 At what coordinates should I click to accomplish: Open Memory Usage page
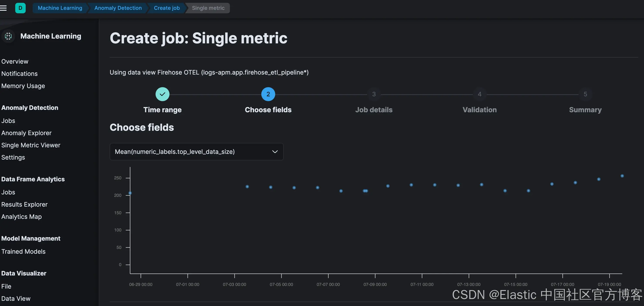(x=23, y=86)
